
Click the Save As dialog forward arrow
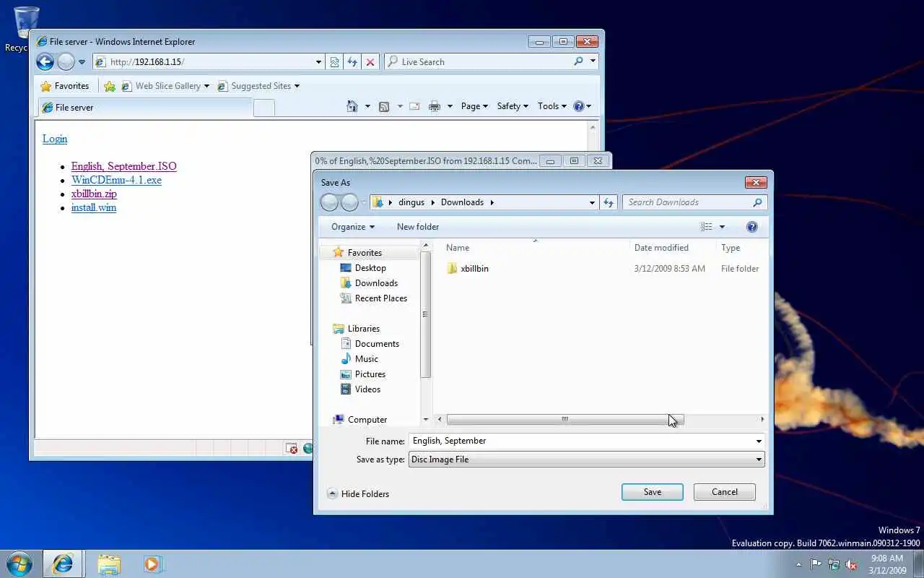[x=349, y=202]
